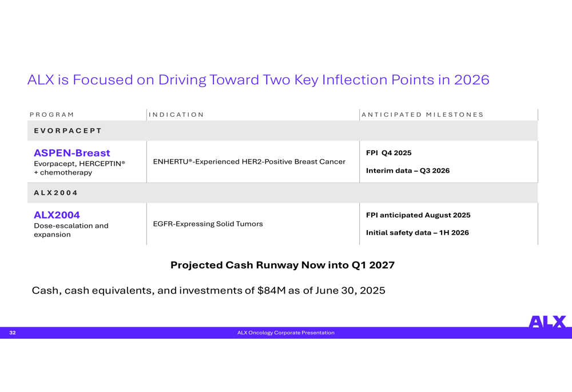Click the INDICATION column header
572x392 pixels.
176,114
